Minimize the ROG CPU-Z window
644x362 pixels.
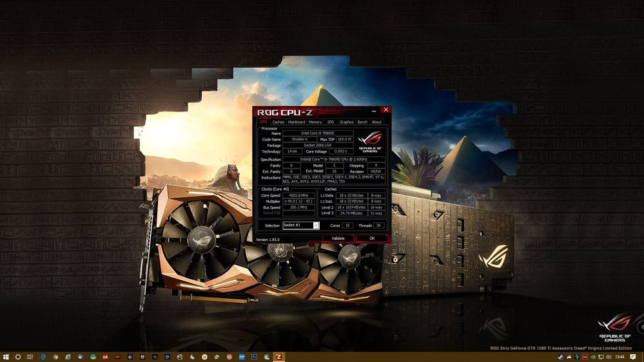(374, 110)
